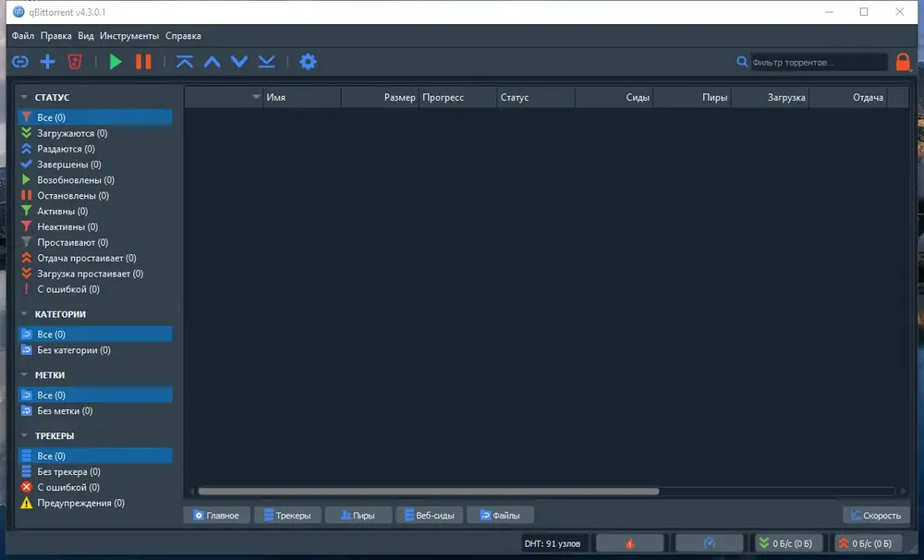Screen dimensions: 924x560
Task: Click the Add torrent link icon
Action: coord(20,61)
